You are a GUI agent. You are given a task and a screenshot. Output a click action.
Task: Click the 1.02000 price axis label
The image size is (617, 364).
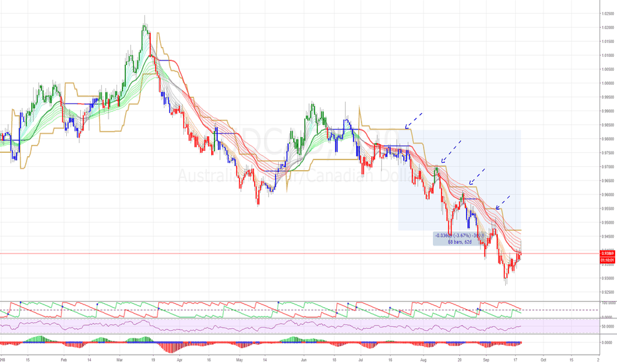608,28
